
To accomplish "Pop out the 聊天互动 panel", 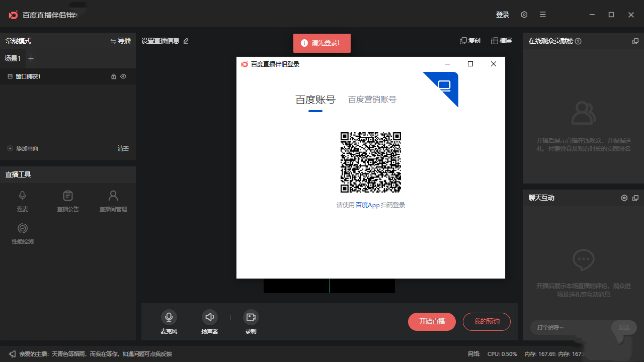I will [635, 198].
